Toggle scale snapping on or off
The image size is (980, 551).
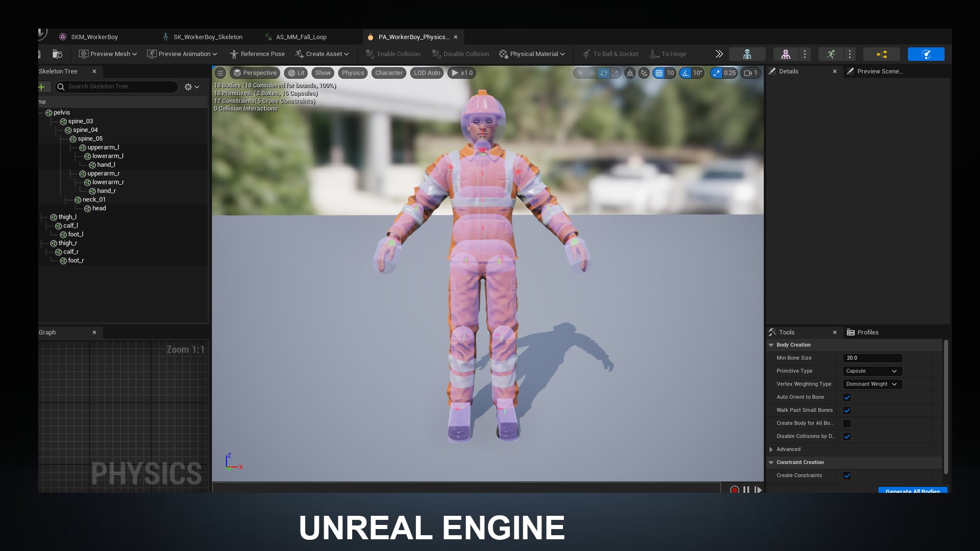pos(717,73)
